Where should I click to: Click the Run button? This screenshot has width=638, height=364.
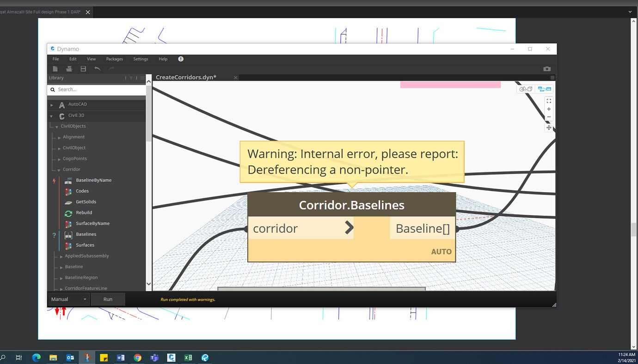108,299
